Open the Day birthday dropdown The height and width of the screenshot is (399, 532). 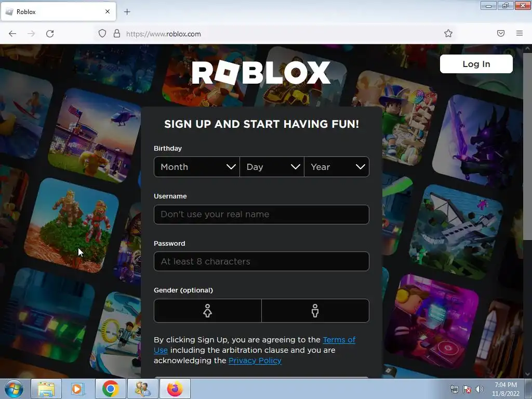click(x=272, y=167)
